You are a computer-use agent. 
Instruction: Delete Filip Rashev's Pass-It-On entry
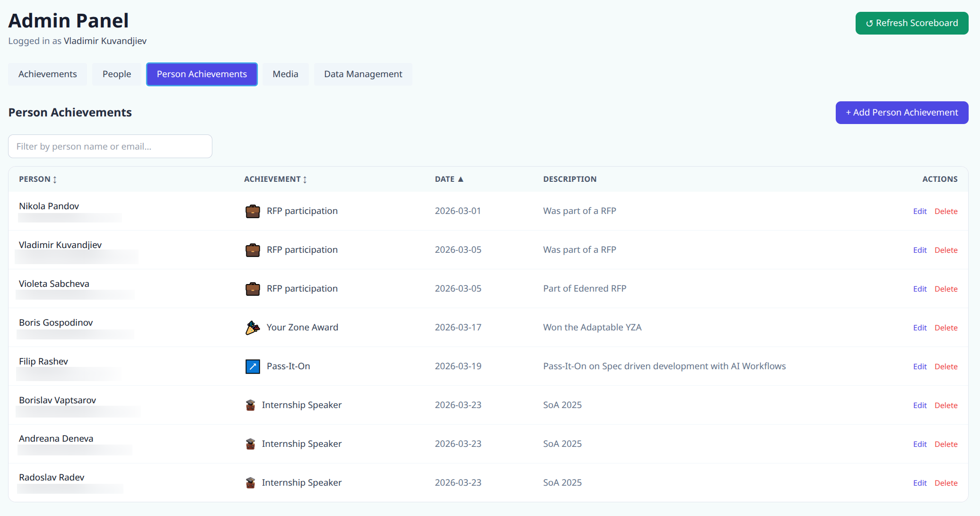(945, 366)
